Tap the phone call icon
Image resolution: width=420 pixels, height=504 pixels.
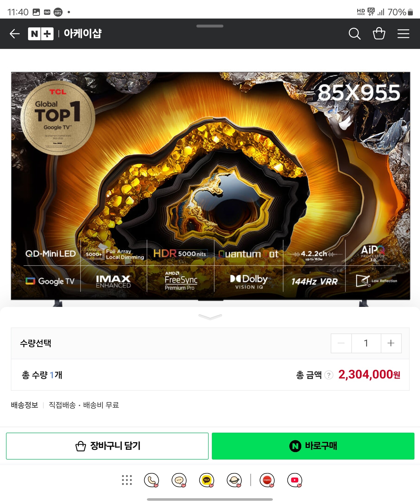click(152, 480)
